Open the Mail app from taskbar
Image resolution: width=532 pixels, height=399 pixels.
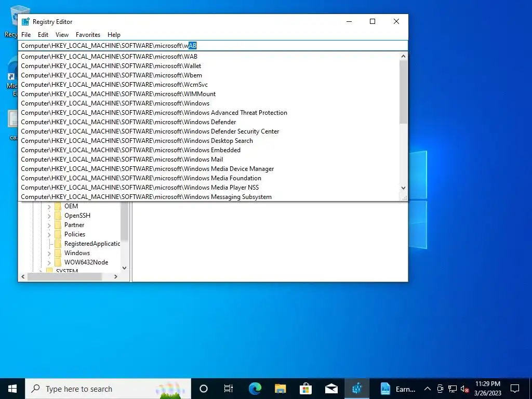[331, 389]
